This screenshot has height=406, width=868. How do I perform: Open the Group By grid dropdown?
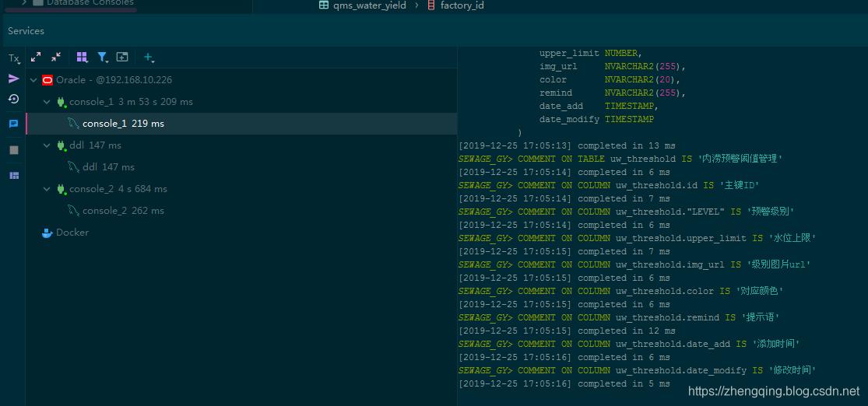(x=83, y=57)
